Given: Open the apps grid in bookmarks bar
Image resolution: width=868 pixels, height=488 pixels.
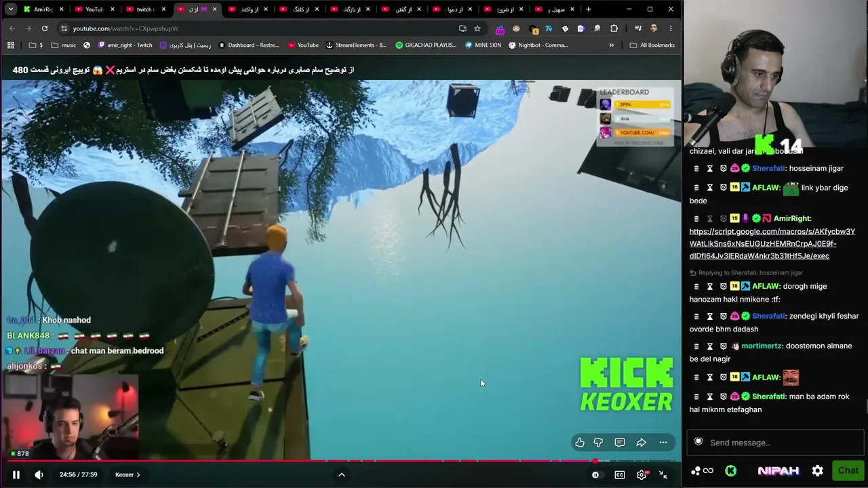Looking at the screenshot, I should click(x=11, y=45).
